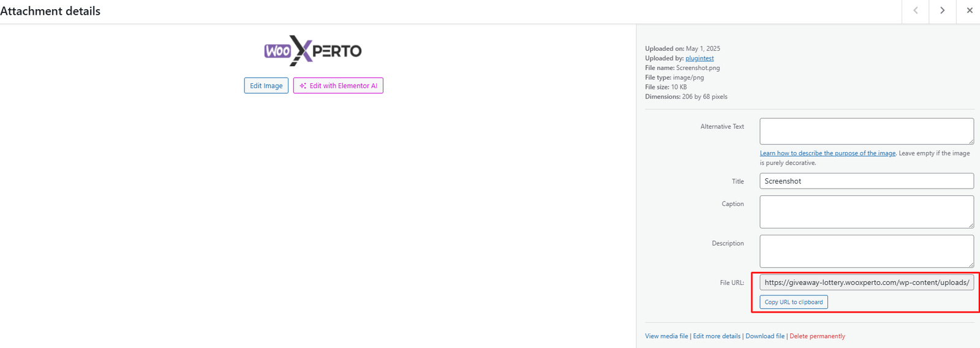Open the plugintest uploader profile link
This screenshot has width=980, height=348.
(699, 58)
